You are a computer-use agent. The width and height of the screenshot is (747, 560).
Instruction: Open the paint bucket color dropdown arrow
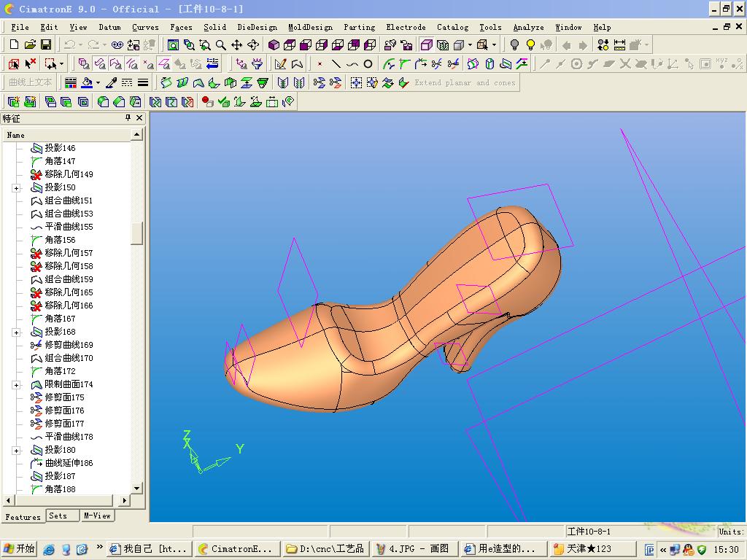[x=98, y=82]
